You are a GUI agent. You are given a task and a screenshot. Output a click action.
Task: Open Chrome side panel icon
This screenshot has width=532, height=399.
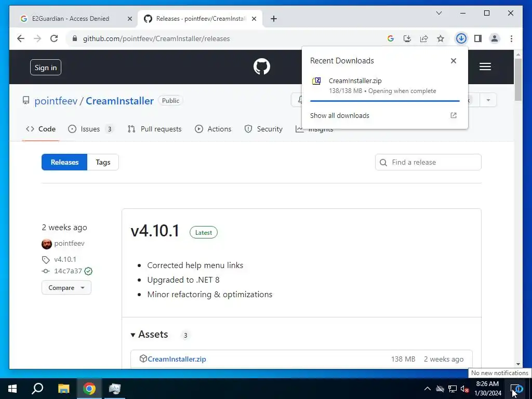[478, 38]
